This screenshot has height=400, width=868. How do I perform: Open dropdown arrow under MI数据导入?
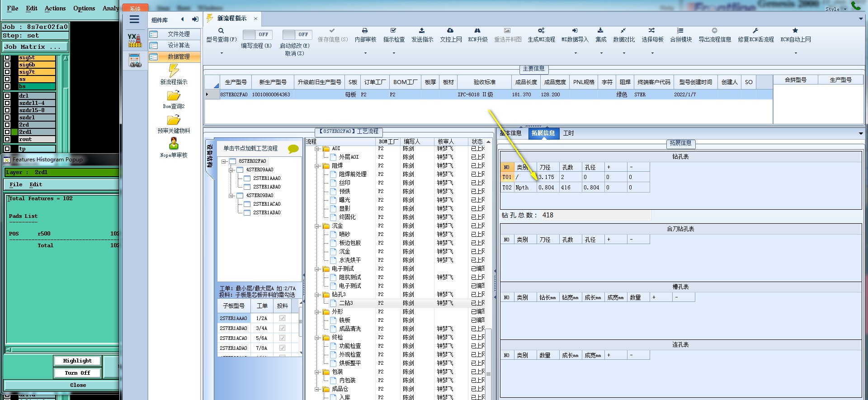coord(576,53)
